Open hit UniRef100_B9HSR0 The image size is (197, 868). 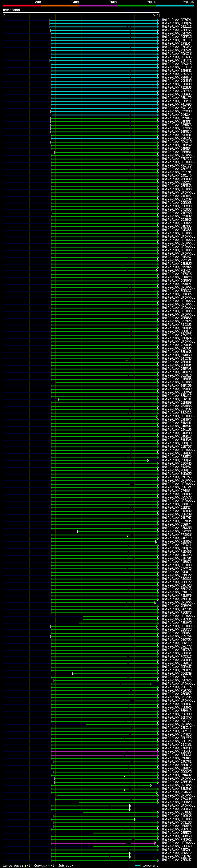pos(176,33)
